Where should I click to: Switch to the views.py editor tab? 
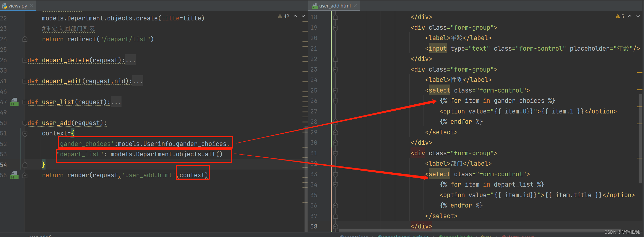point(18,5)
